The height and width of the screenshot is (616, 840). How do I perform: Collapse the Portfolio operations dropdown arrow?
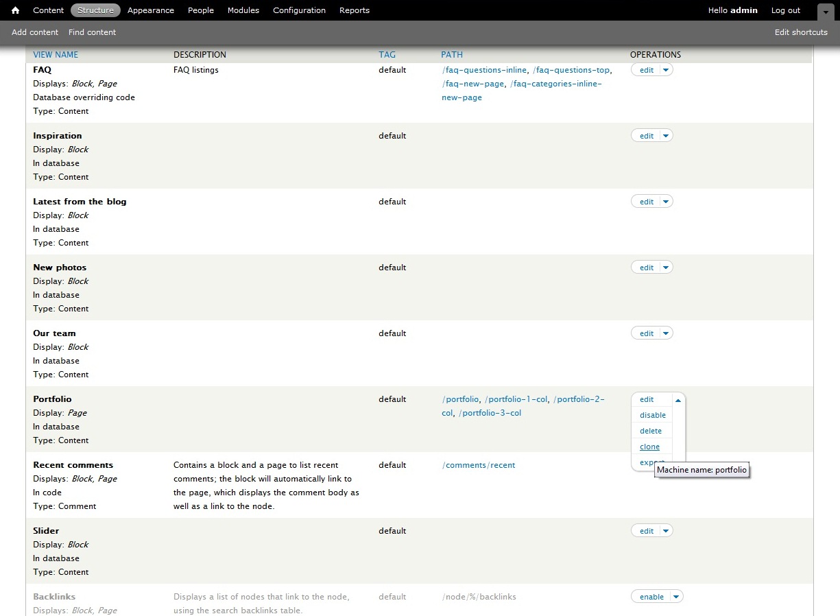pyautogui.click(x=678, y=400)
